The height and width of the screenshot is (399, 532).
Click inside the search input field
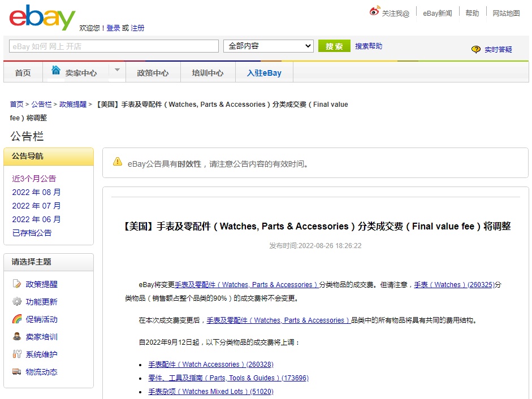[x=113, y=46]
